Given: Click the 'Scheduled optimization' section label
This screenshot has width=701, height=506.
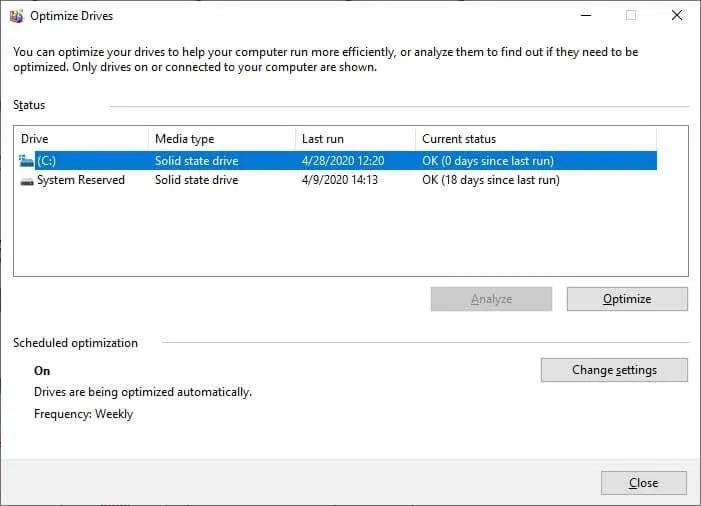Looking at the screenshot, I should 75,343.
